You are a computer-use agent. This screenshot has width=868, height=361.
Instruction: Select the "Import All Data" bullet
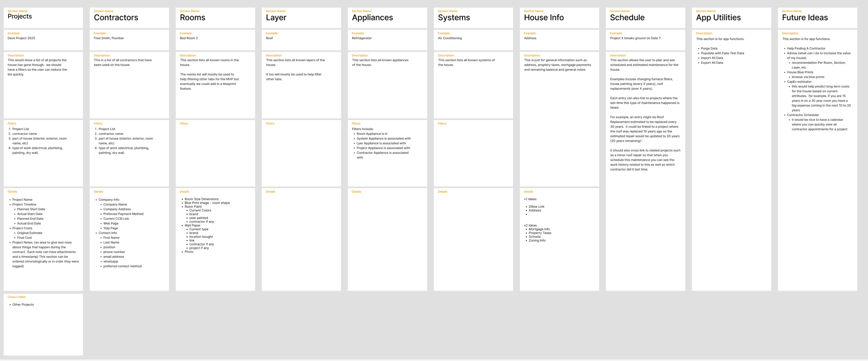pos(712,58)
